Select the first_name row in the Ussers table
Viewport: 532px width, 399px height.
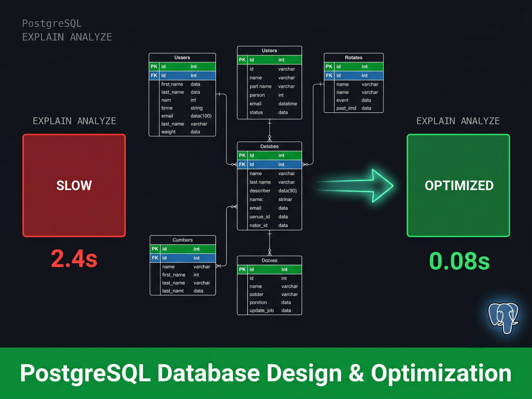pos(182,84)
